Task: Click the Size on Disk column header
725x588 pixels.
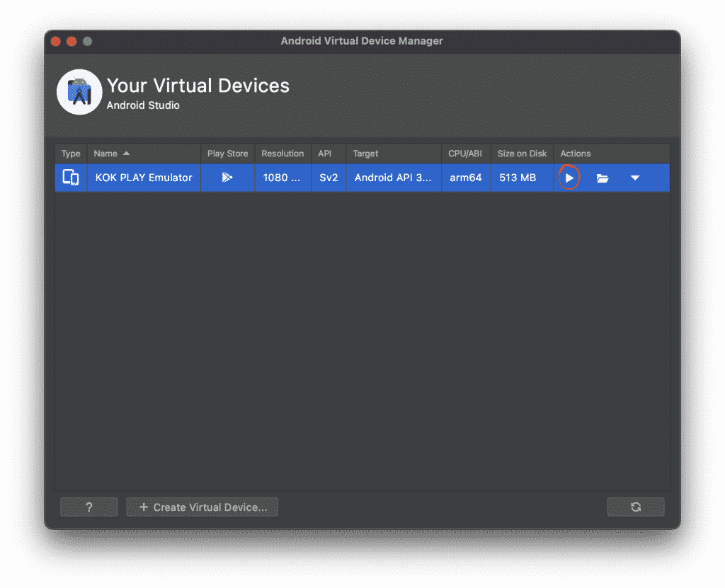Action: coord(523,154)
